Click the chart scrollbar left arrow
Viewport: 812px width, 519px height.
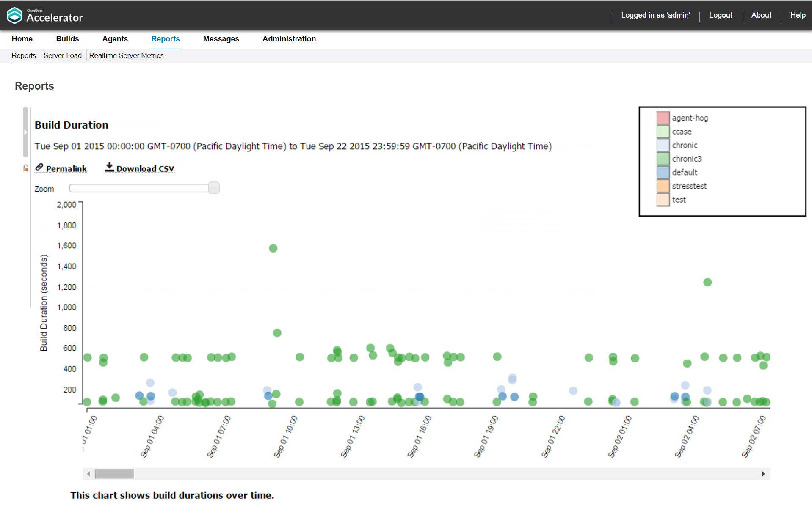tap(88, 474)
